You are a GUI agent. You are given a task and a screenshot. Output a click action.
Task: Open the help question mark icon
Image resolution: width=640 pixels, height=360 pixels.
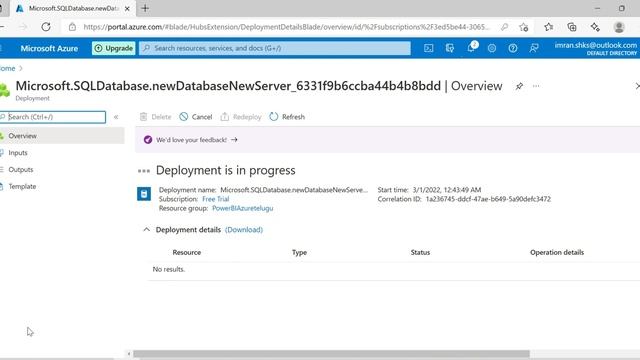[513, 48]
